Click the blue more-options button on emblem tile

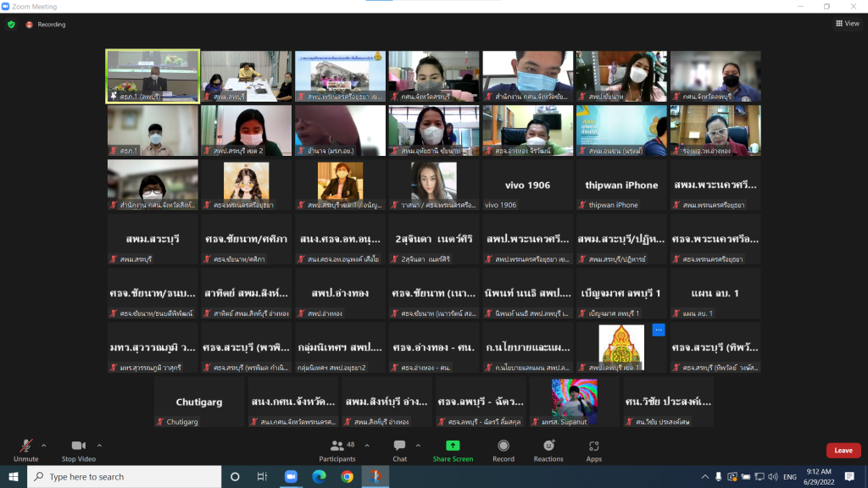click(x=658, y=330)
